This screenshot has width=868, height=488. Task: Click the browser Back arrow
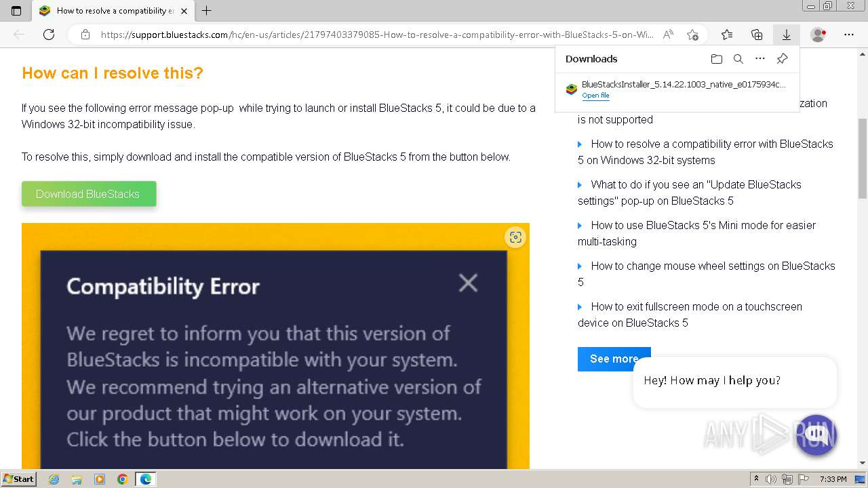point(19,35)
